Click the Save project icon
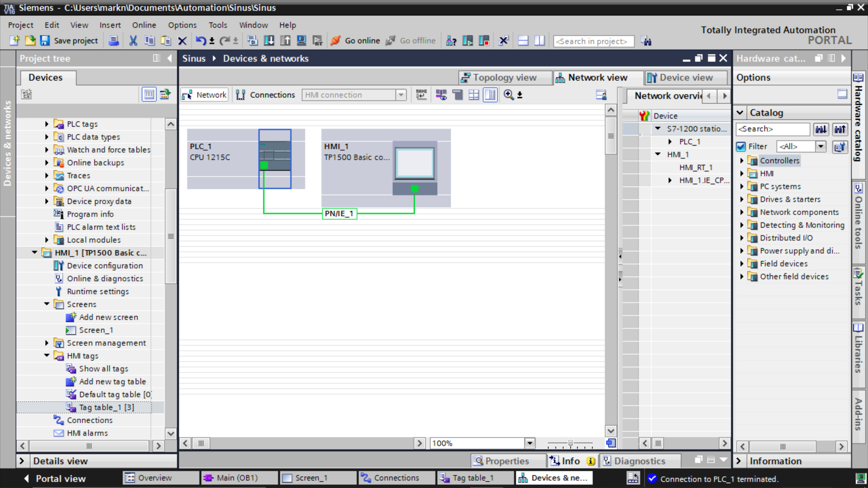Viewport: 868px width, 488px height. (45, 41)
